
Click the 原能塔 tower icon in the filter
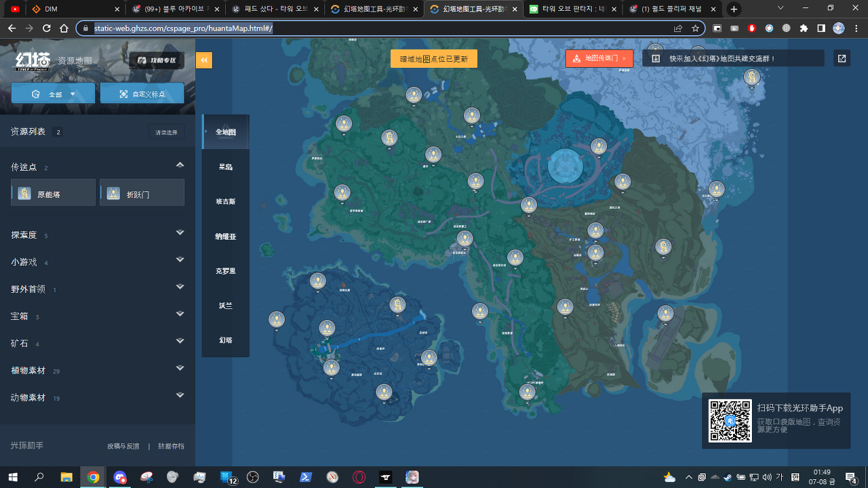click(x=24, y=194)
